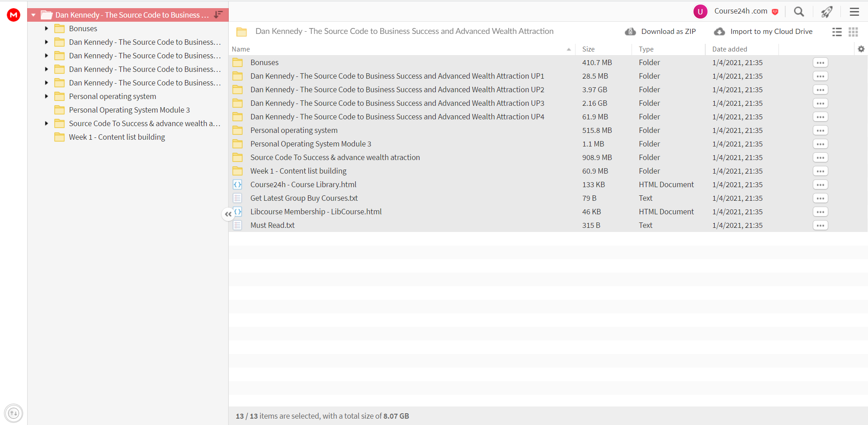868x425 pixels.
Task: Select Source Code To Success folder name
Action: [335, 157]
